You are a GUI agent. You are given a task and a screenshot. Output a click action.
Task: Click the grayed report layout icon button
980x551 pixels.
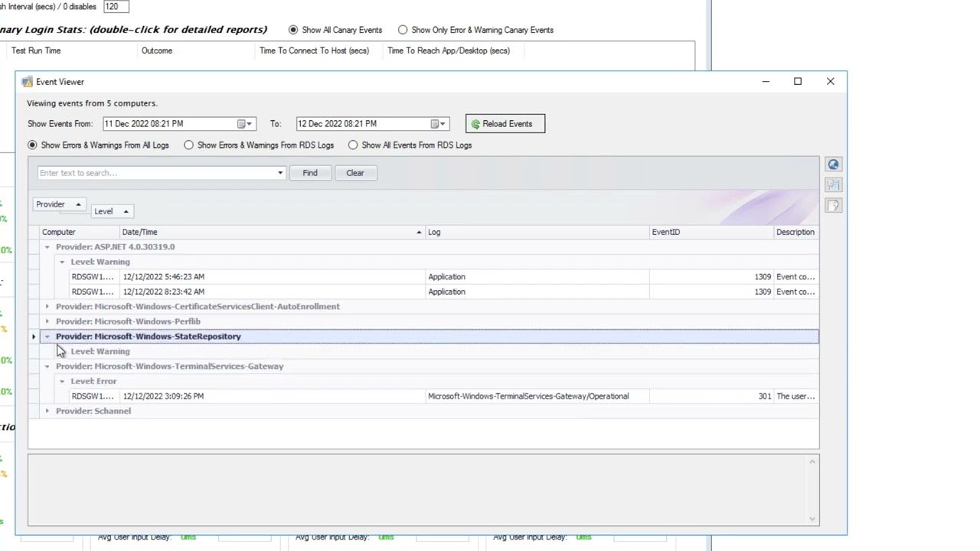[833, 185]
